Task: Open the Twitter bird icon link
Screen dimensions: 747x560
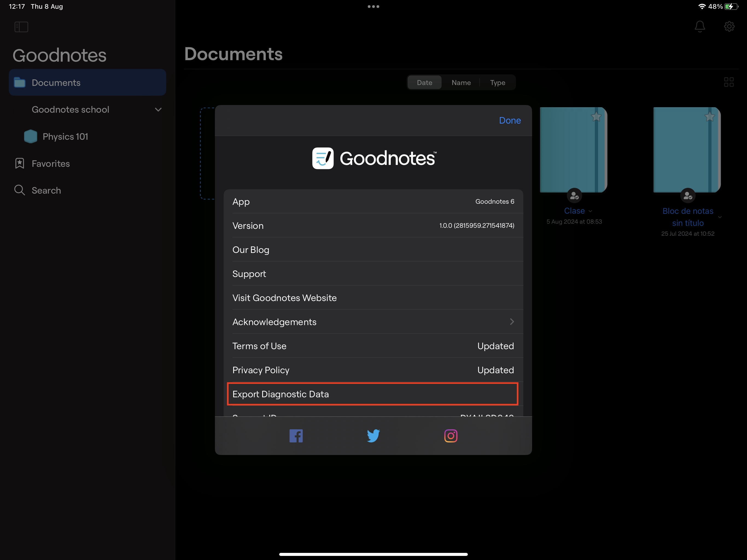Action: click(373, 436)
